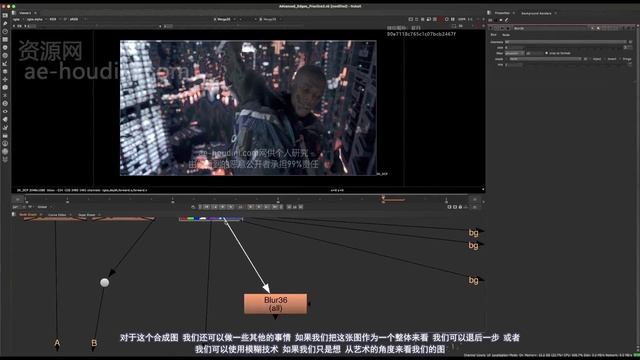This screenshot has width=640, height=360.
Task: Toggle the mask invert checkbox
Action: 605,59
